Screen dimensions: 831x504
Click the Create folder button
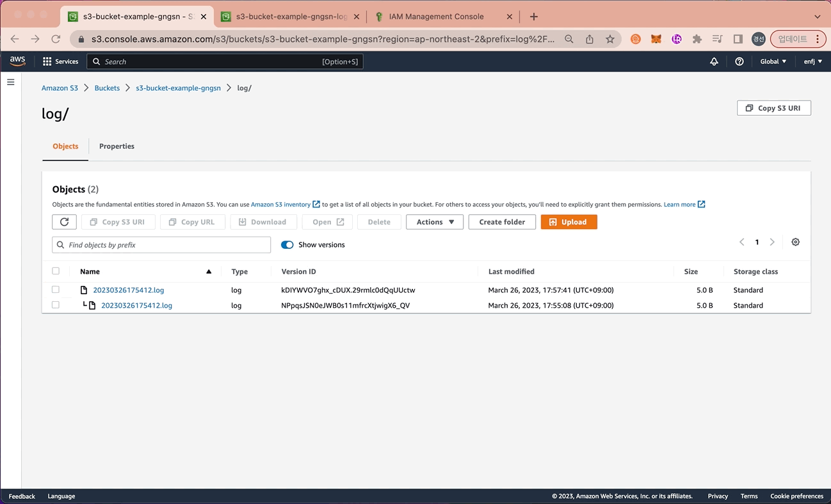(x=502, y=222)
